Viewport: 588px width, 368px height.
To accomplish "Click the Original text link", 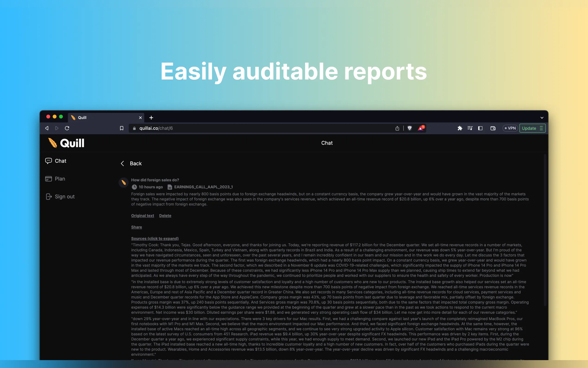I will point(142,216).
